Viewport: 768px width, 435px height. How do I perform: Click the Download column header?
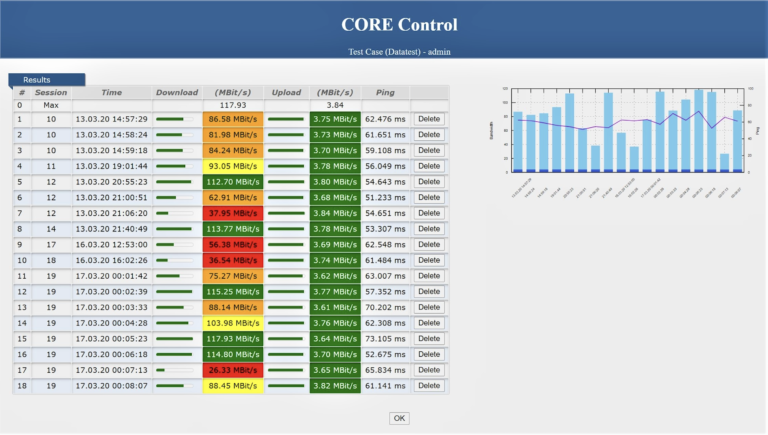coord(177,93)
